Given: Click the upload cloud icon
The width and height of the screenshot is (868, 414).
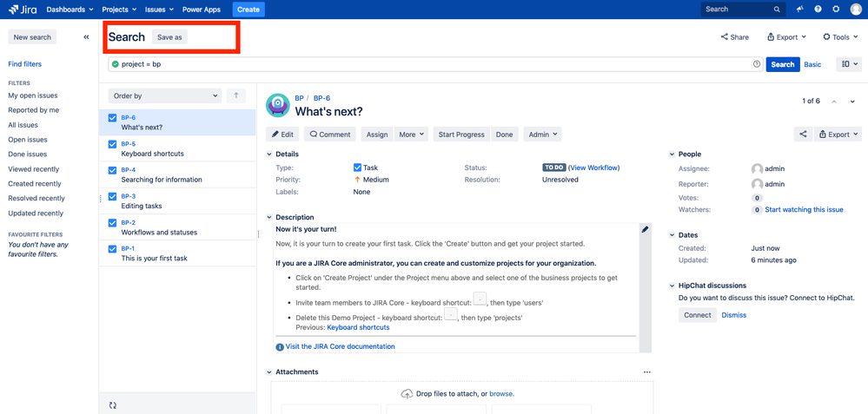Looking at the screenshot, I should point(407,394).
